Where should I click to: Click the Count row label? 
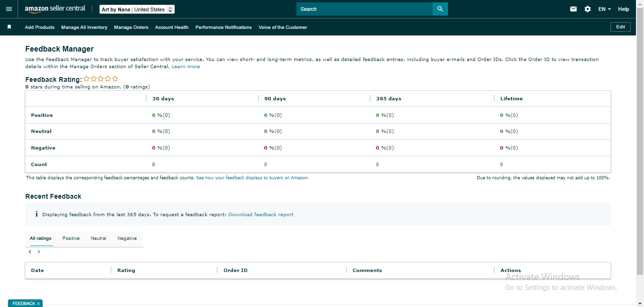[x=39, y=165]
